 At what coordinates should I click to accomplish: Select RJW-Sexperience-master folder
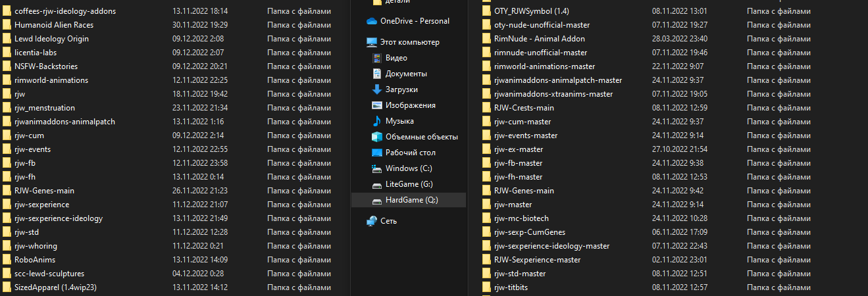[538, 260]
